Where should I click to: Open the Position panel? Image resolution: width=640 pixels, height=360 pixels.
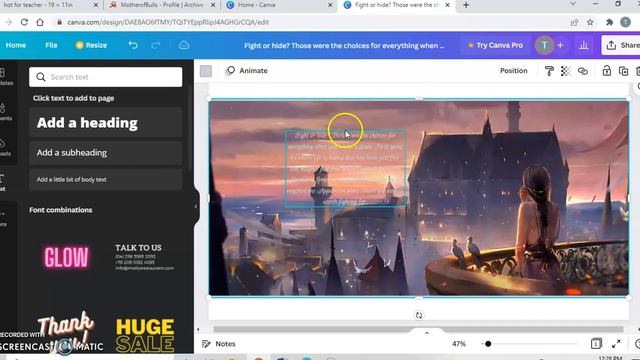coord(513,71)
